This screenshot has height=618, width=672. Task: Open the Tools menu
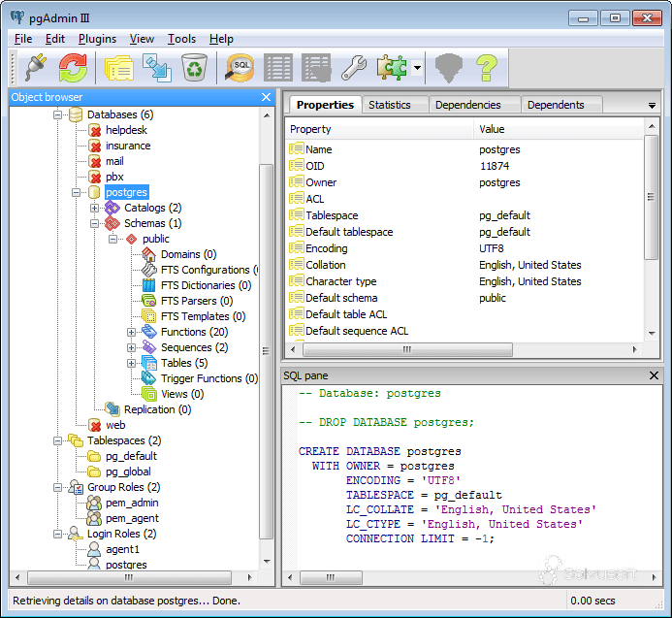point(181,39)
